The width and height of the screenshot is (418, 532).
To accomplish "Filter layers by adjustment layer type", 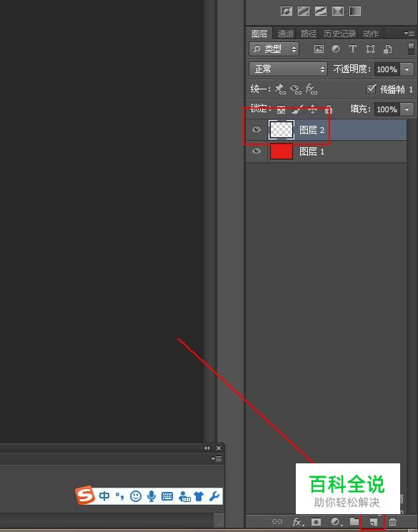I will [336, 49].
